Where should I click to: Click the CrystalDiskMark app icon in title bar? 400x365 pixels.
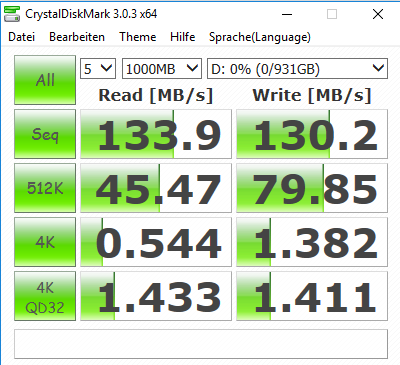click(x=12, y=14)
